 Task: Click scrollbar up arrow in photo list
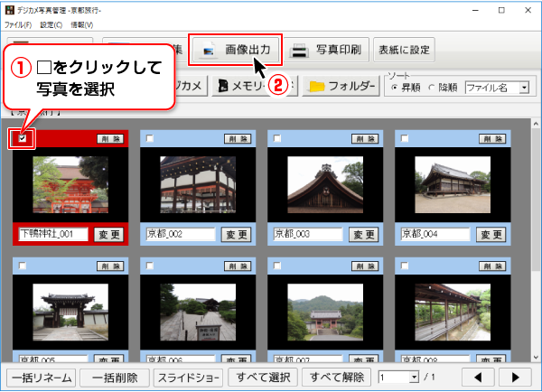click(536, 124)
